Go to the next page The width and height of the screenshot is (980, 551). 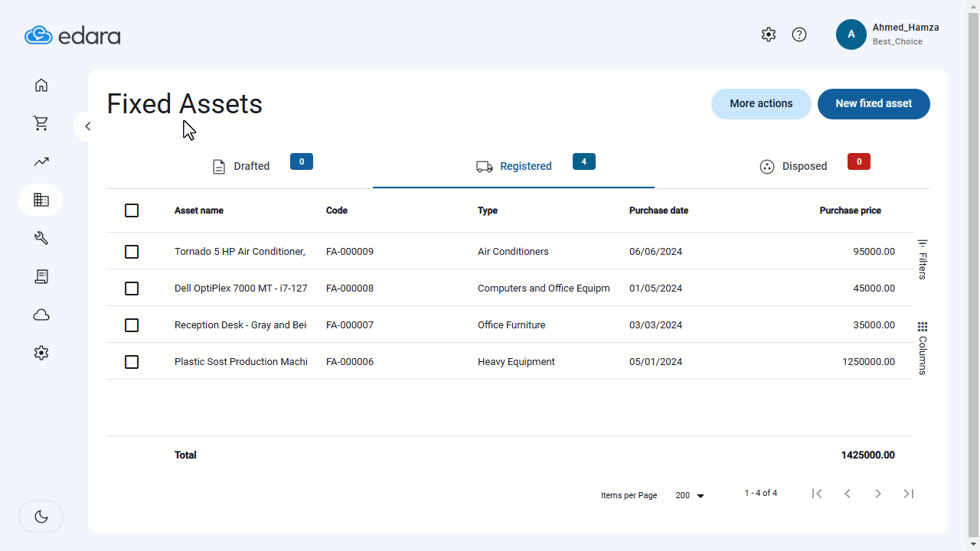[x=878, y=494]
